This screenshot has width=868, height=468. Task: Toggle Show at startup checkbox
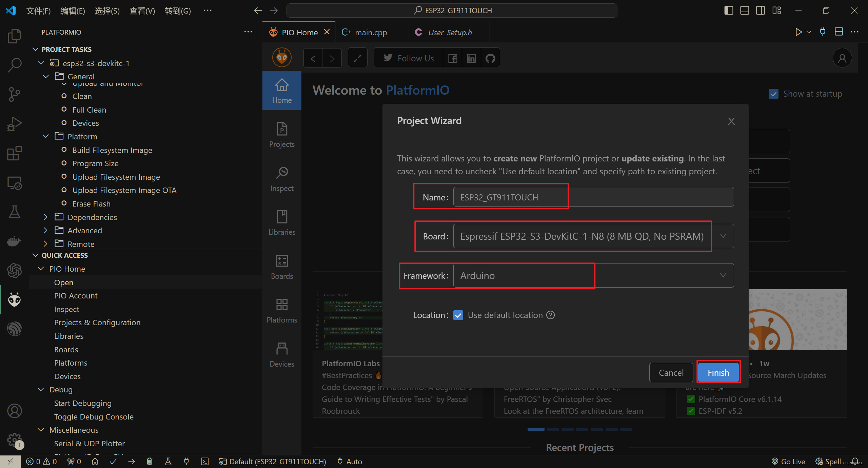click(773, 94)
